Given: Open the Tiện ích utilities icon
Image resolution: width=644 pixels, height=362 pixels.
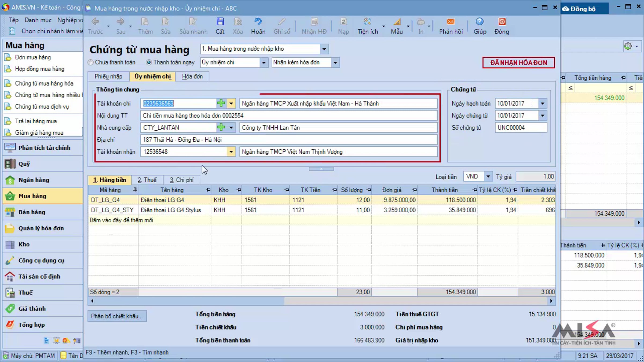Looking at the screenshot, I should pyautogui.click(x=367, y=22).
